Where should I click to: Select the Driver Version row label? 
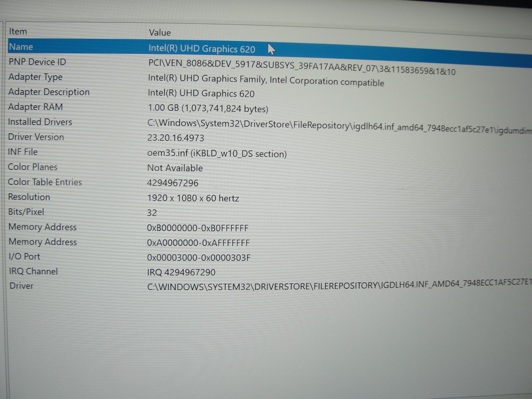36,137
